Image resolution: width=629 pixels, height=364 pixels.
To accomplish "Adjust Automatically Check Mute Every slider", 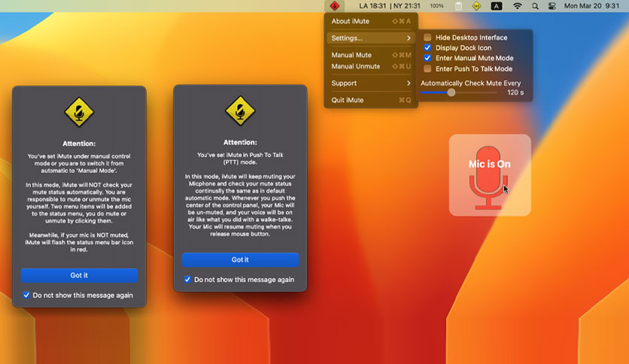I will pos(451,93).
